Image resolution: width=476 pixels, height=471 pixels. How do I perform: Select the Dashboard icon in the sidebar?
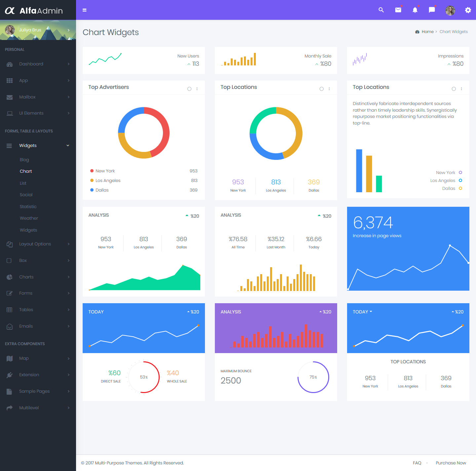[x=10, y=64]
